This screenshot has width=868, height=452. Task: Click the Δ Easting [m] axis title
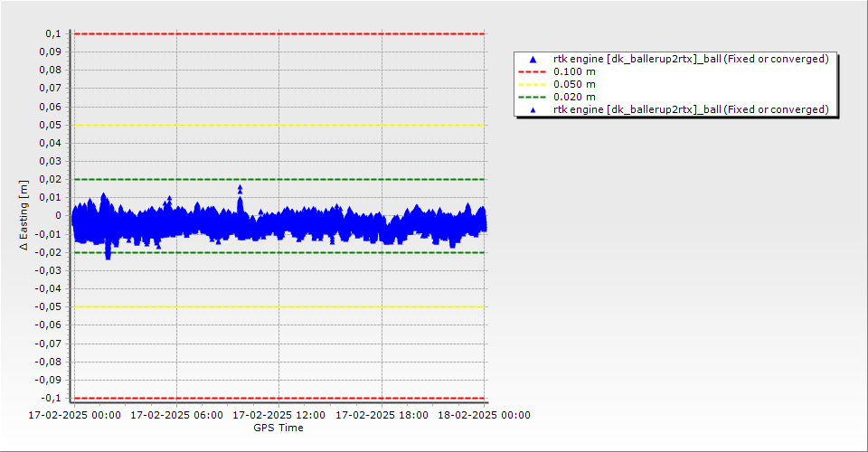(24, 215)
